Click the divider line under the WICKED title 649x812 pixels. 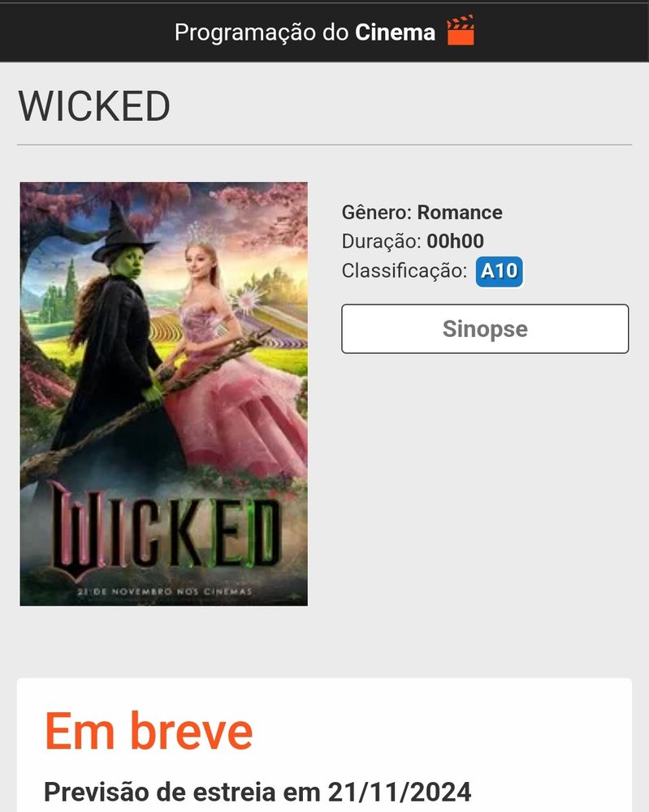[324, 145]
